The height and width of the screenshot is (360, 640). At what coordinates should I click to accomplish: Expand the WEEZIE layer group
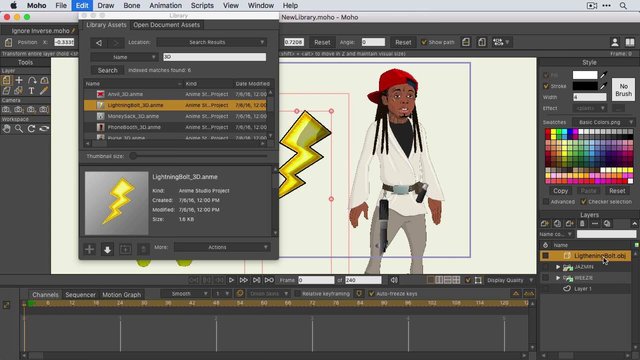pyautogui.click(x=558, y=278)
